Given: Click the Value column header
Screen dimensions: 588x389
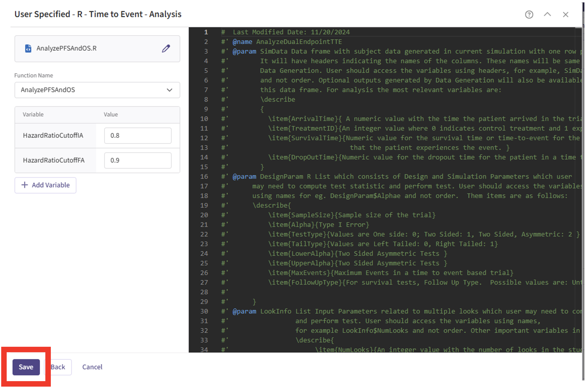Looking at the screenshot, I should (x=110, y=115).
